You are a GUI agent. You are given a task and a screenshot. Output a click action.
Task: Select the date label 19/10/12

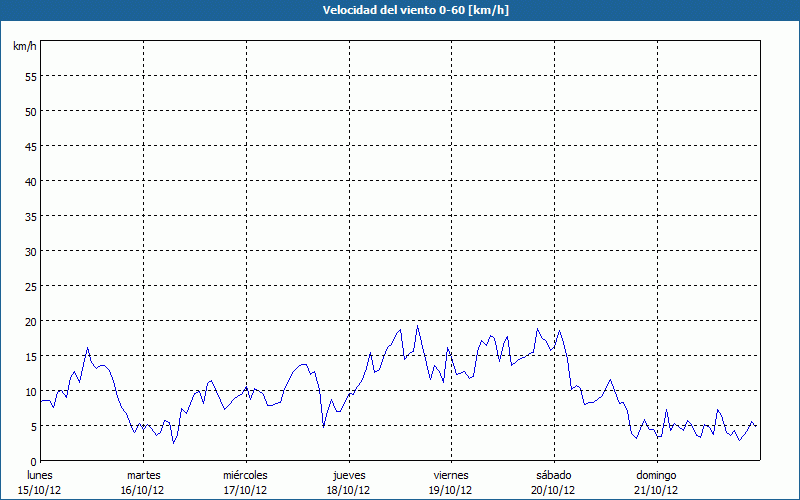click(x=451, y=490)
